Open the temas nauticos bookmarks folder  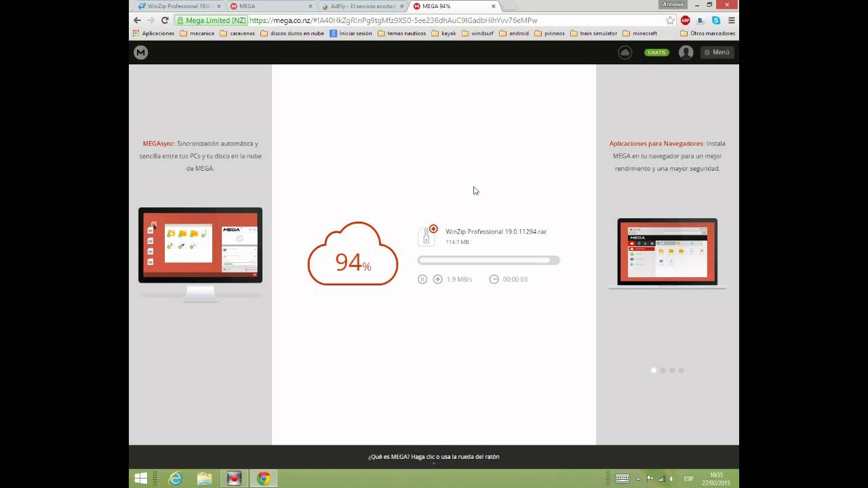401,33
